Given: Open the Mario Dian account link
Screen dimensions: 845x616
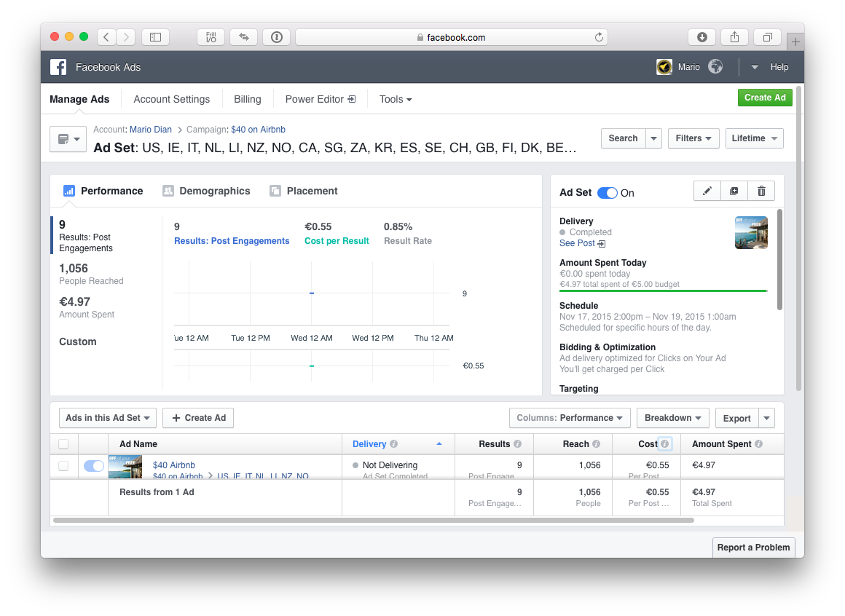Looking at the screenshot, I should coord(150,129).
